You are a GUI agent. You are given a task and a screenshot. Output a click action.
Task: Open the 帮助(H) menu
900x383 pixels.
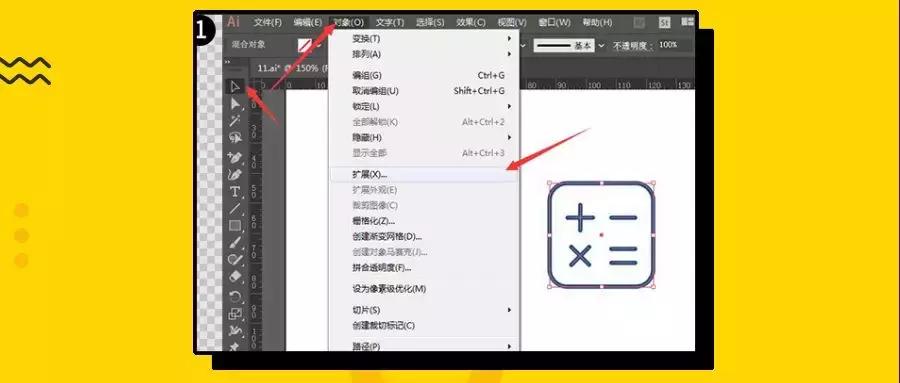pos(597,22)
